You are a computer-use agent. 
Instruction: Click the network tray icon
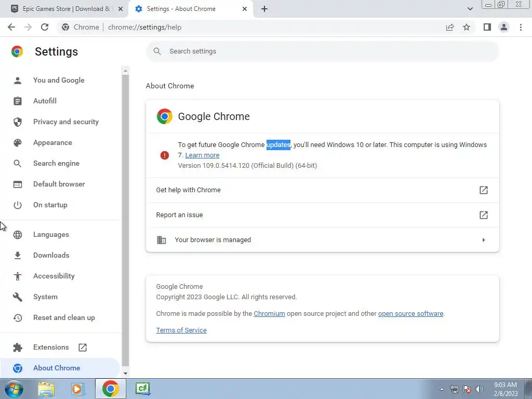click(x=454, y=389)
